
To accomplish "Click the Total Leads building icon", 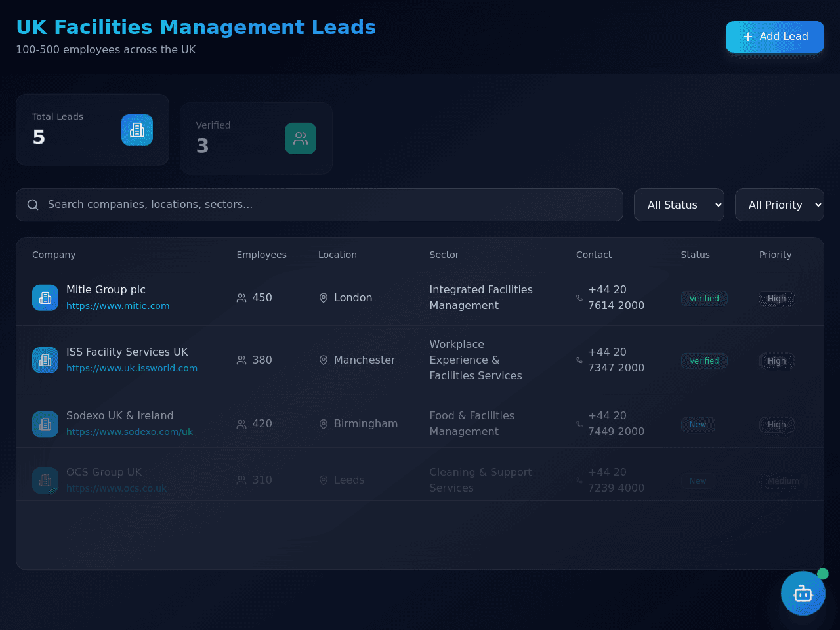I will (x=137, y=130).
